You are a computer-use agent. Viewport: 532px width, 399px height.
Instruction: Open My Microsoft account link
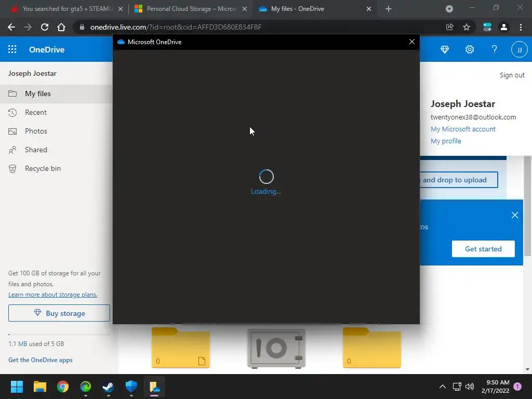tap(463, 129)
